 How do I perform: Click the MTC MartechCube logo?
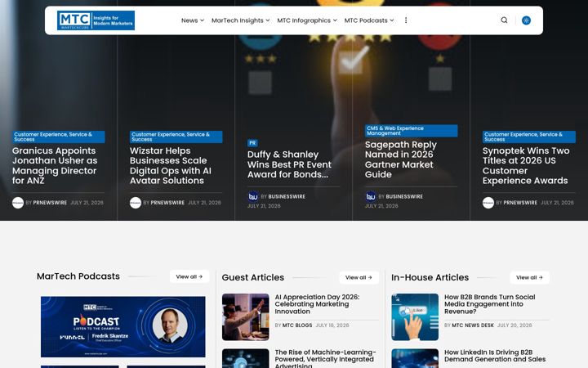tap(96, 20)
